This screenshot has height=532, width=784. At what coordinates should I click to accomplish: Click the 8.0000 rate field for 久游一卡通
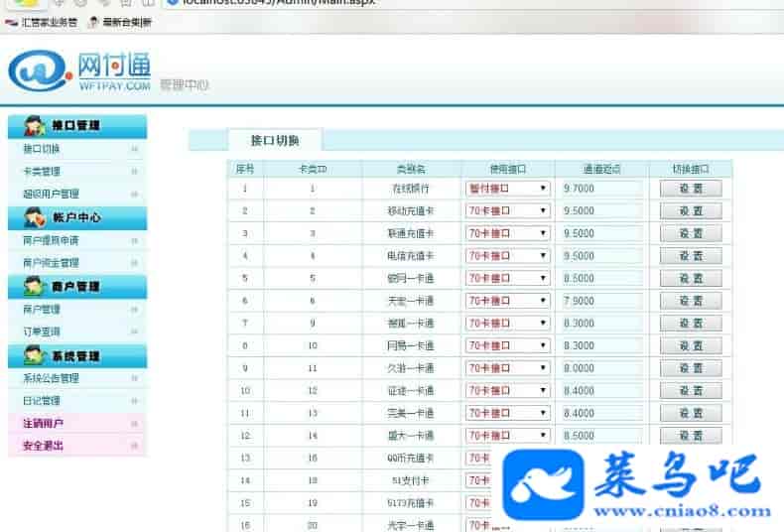(x=601, y=368)
